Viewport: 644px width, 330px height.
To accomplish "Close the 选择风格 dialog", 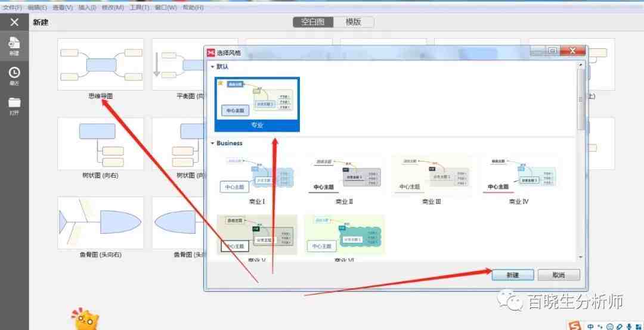I will [572, 51].
